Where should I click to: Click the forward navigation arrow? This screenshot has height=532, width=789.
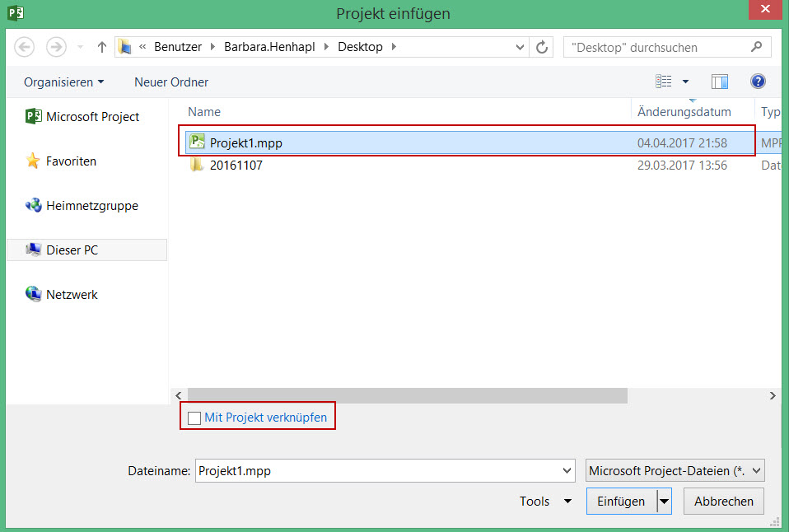point(56,47)
